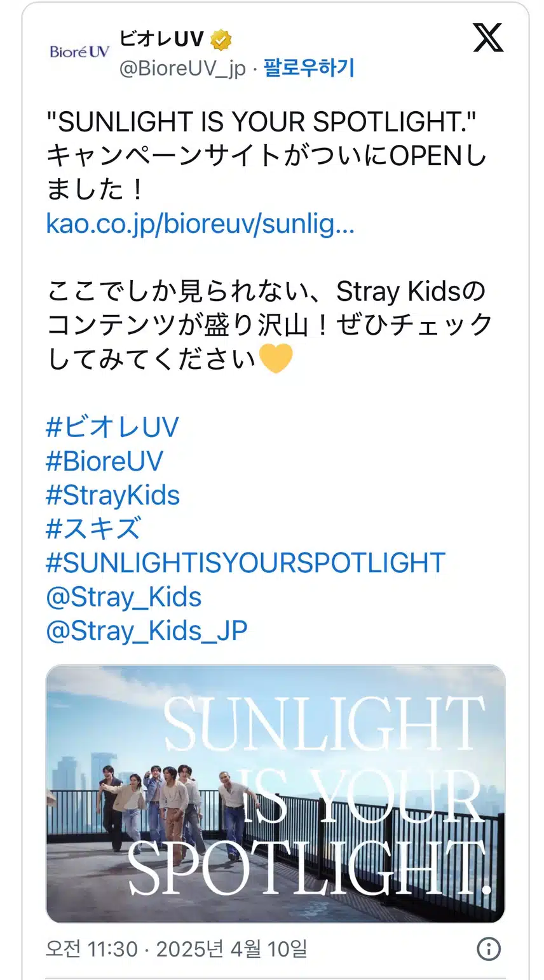Tap the Bioré UV profile avatar
Image resolution: width=544 pixels, height=980 pixels.
tap(79, 51)
